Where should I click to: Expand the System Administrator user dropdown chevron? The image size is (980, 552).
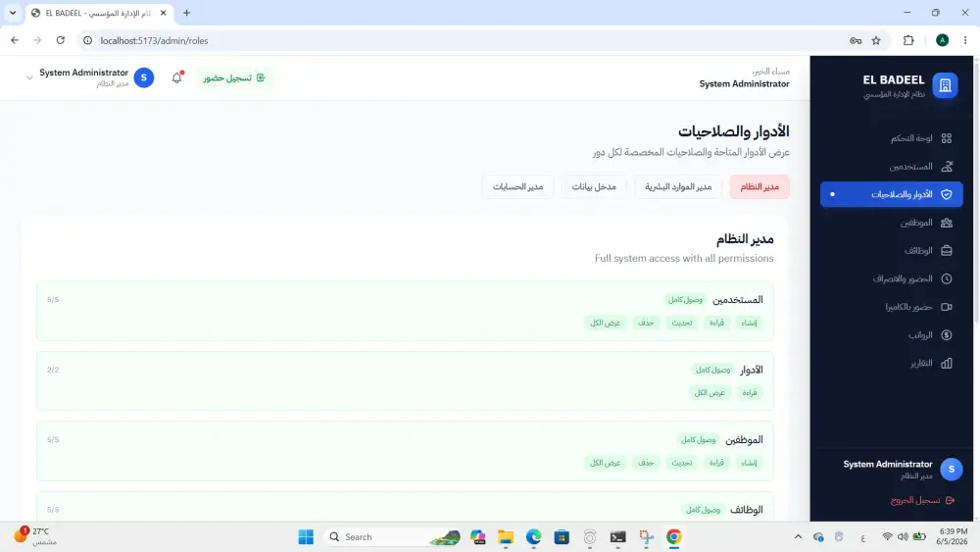pos(28,78)
